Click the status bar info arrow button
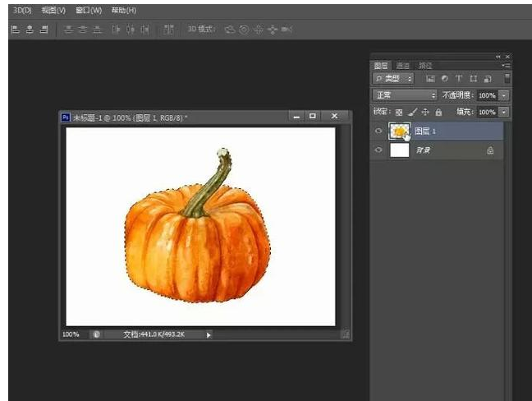 pyautogui.click(x=209, y=334)
